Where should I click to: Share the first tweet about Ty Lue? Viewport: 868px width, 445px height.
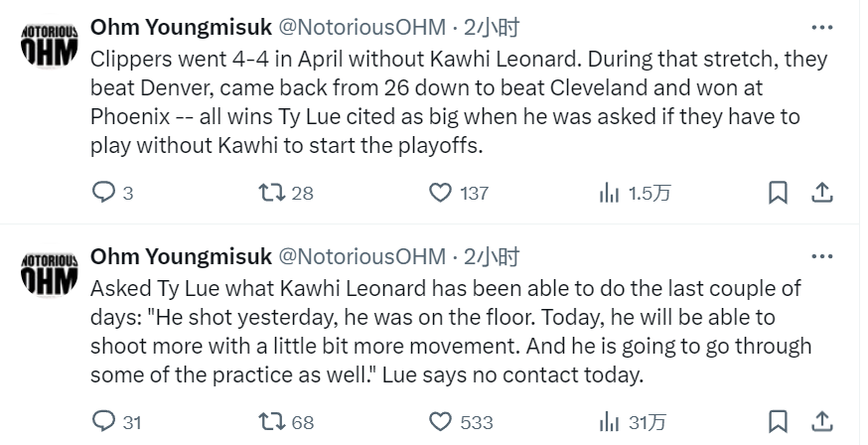click(822, 193)
